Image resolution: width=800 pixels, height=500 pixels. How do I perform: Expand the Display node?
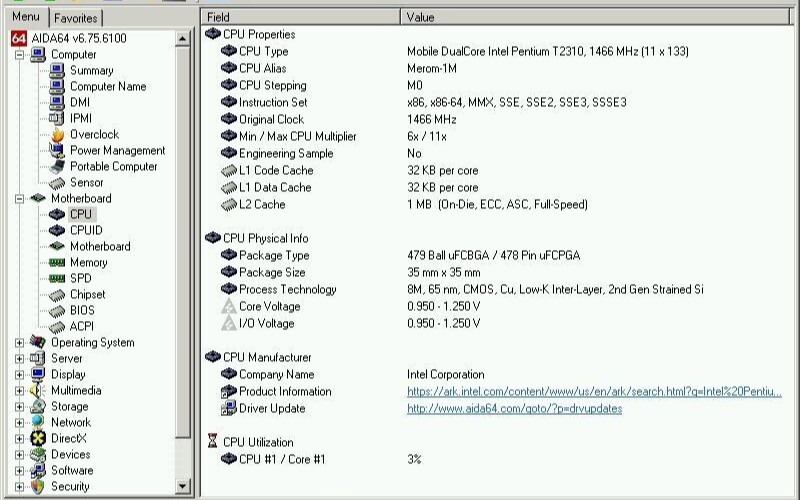click(19, 375)
